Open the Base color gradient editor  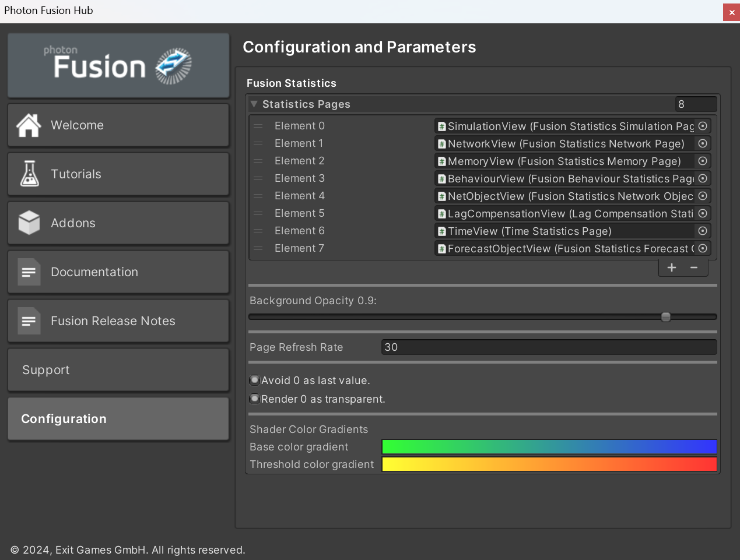[549, 446]
